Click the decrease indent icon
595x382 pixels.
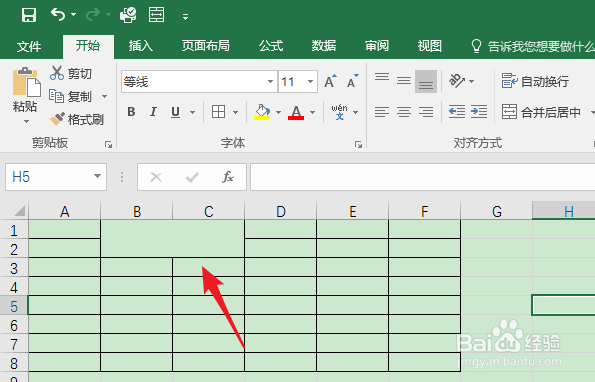tap(457, 112)
